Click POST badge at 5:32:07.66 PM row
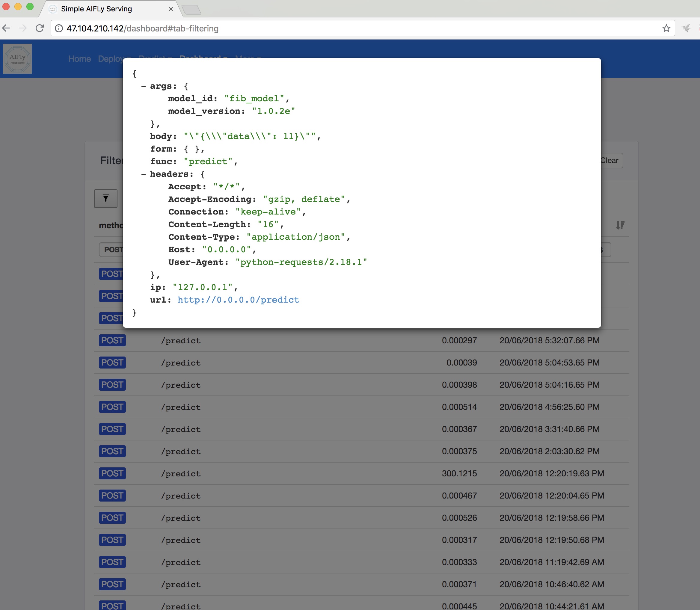The width and height of the screenshot is (700, 610). tap(112, 340)
